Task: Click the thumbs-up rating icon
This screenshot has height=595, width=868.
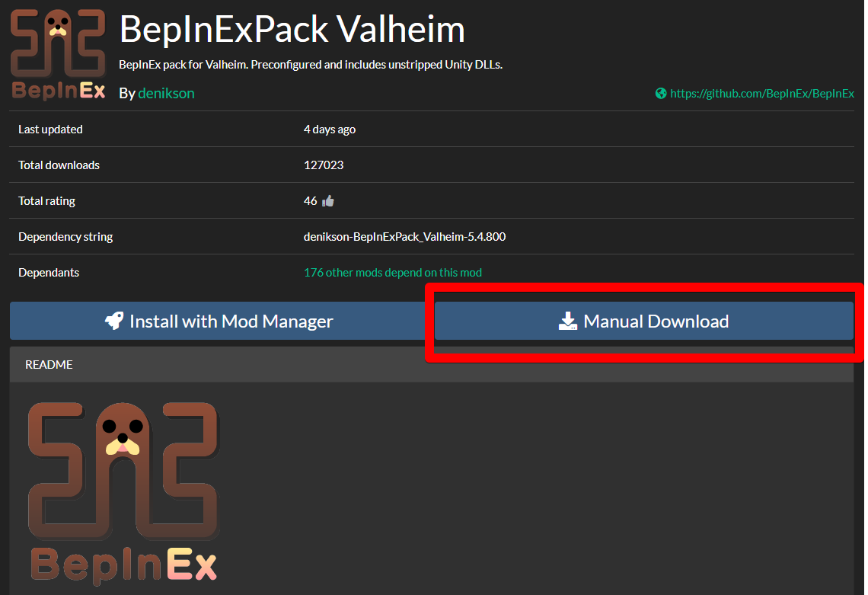Action: click(x=328, y=200)
